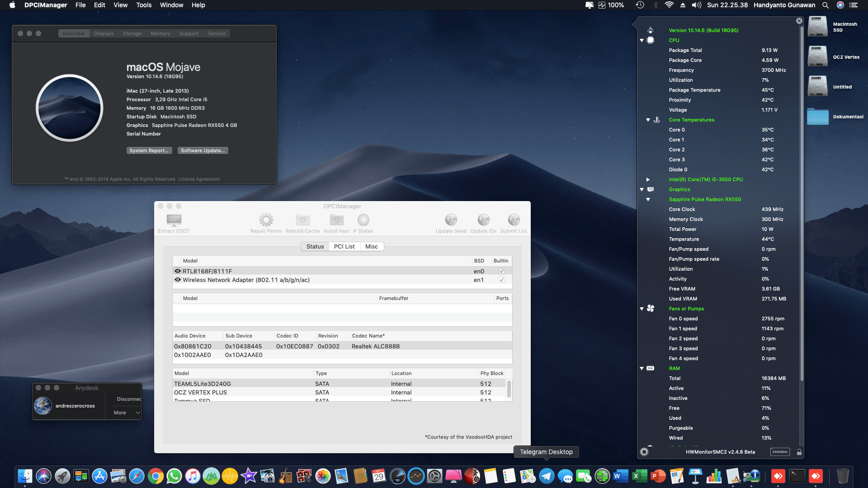
Task: Open the More dropdown in AnyDesk
Action: click(x=125, y=412)
